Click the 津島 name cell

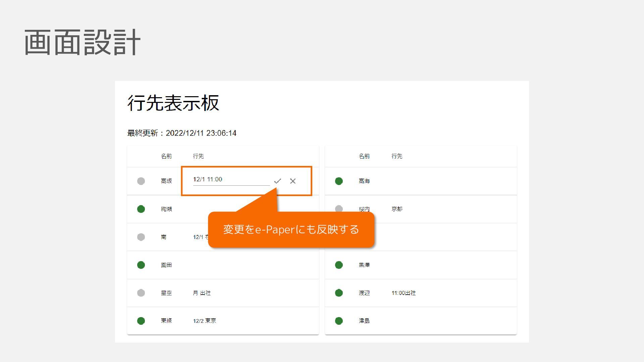[364, 321]
